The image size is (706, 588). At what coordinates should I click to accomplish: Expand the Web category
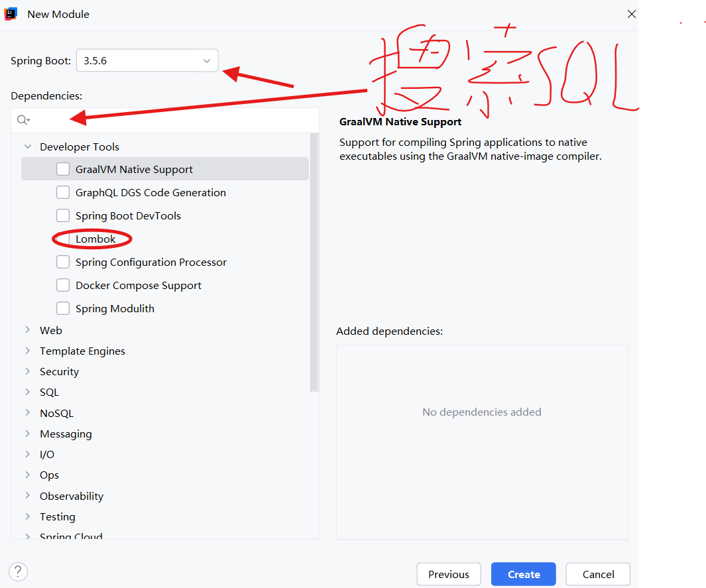pyautogui.click(x=28, y=330)
